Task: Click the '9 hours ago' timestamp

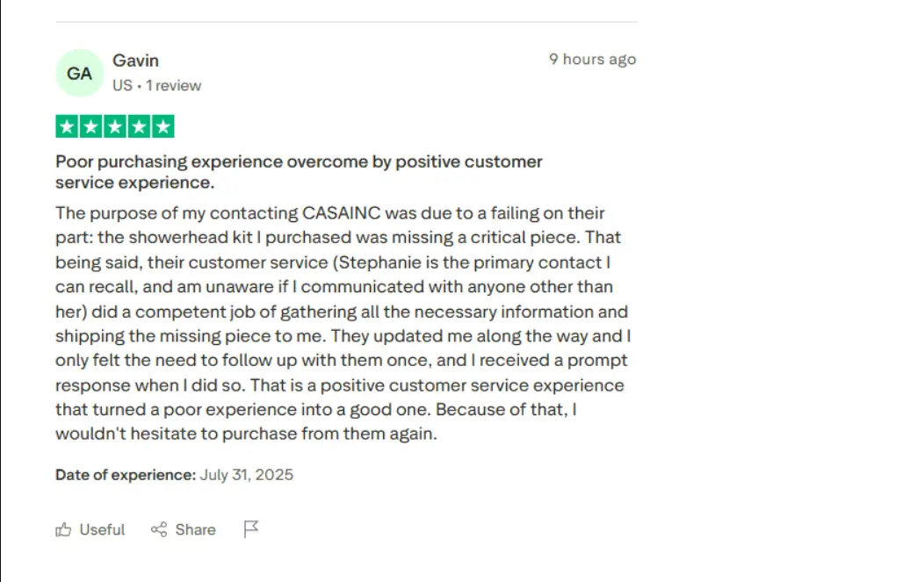Action: pyautogui.click(x=592, y=59)
